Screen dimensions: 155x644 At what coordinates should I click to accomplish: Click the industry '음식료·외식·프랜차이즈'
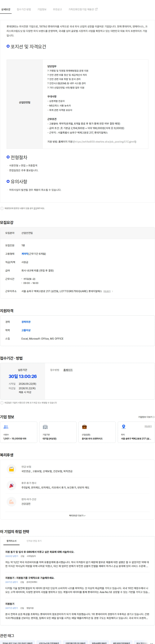92,439
